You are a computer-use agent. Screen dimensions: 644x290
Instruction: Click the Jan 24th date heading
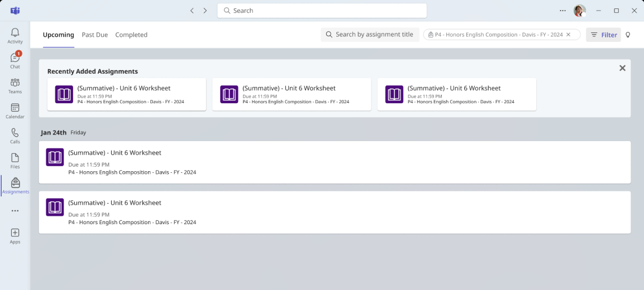pos(54,133)
